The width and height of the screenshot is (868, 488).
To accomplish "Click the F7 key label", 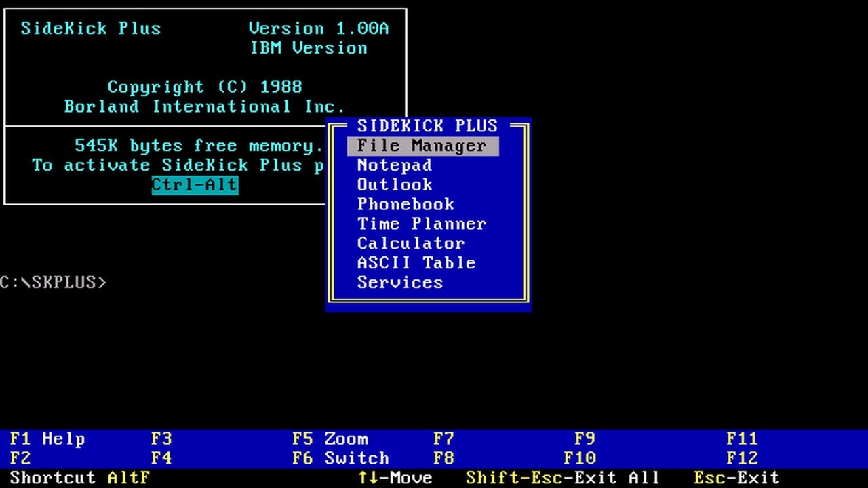I will click(x=443, y=439).
